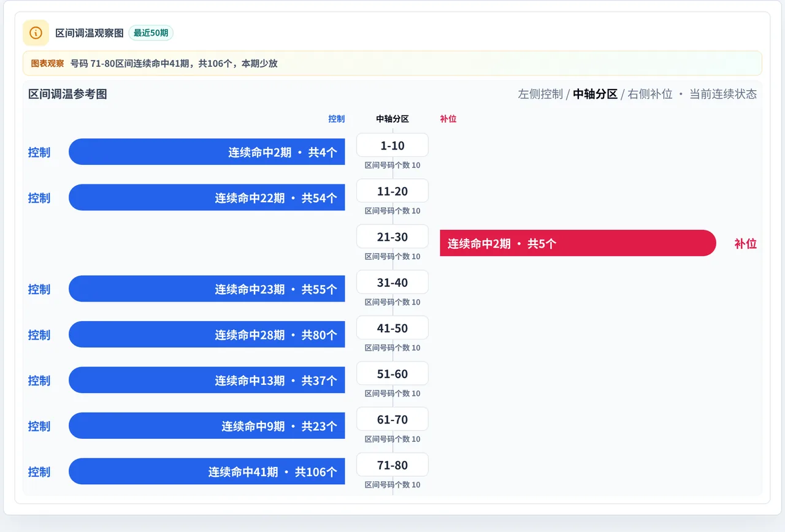Click 区间号码个数 10 under the 41-50 box
The width and height of the screenshot is (785, 532).
point(392,348)
